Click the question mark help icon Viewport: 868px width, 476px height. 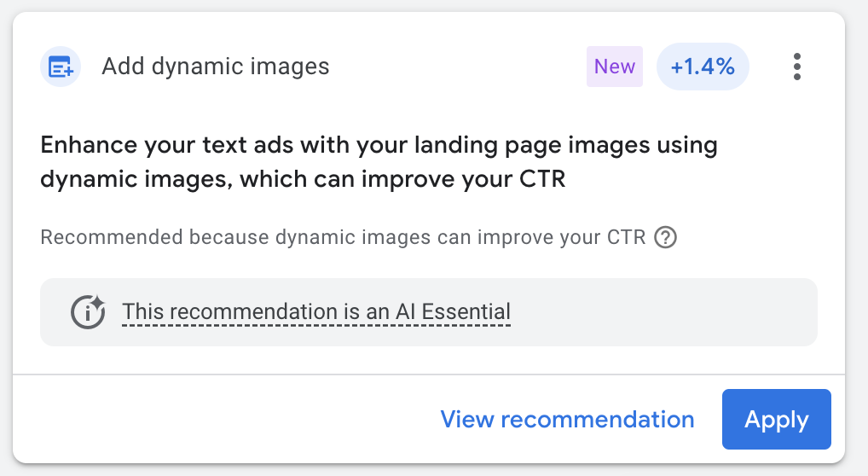pyautogui.click(x=665, y=237)
